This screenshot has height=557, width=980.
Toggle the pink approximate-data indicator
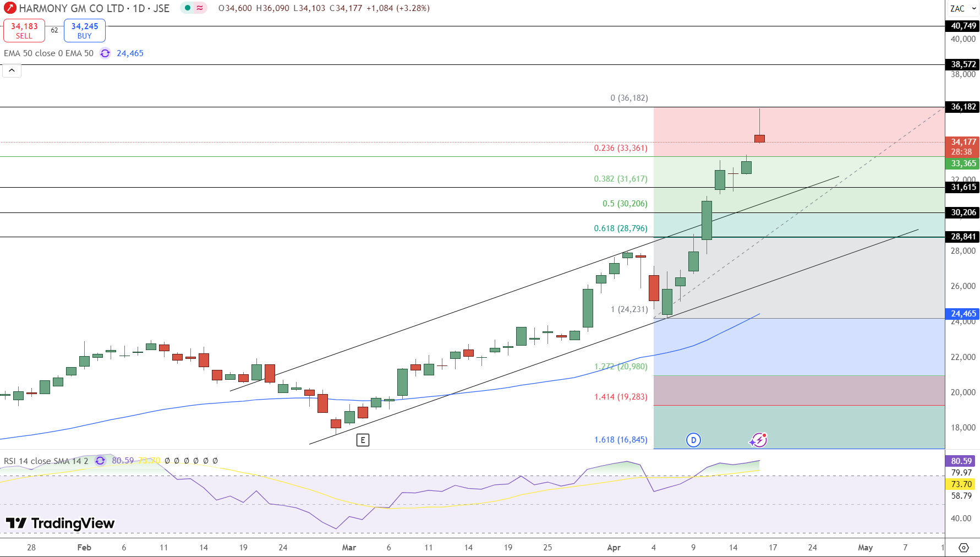200,8
